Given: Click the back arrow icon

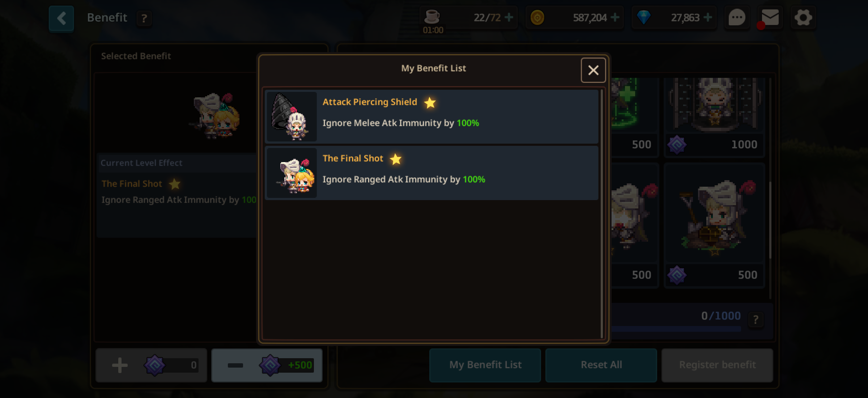Looking at the screenshot, I should click(61, 18).
